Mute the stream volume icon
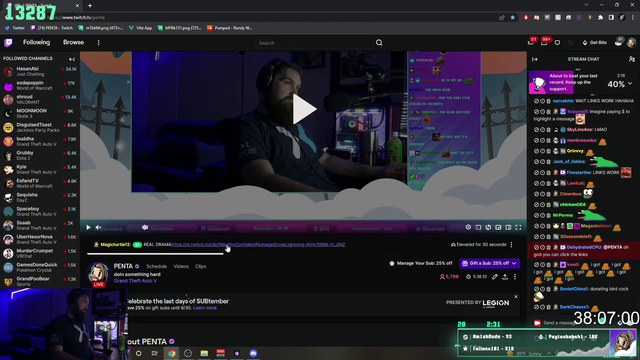640x360 pixels. click(98, 227)
